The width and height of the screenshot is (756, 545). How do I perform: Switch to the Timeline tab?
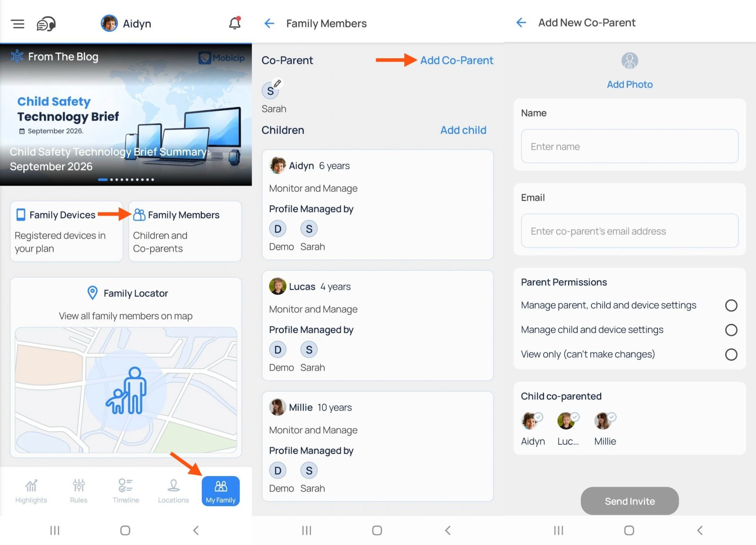[126, 491]
